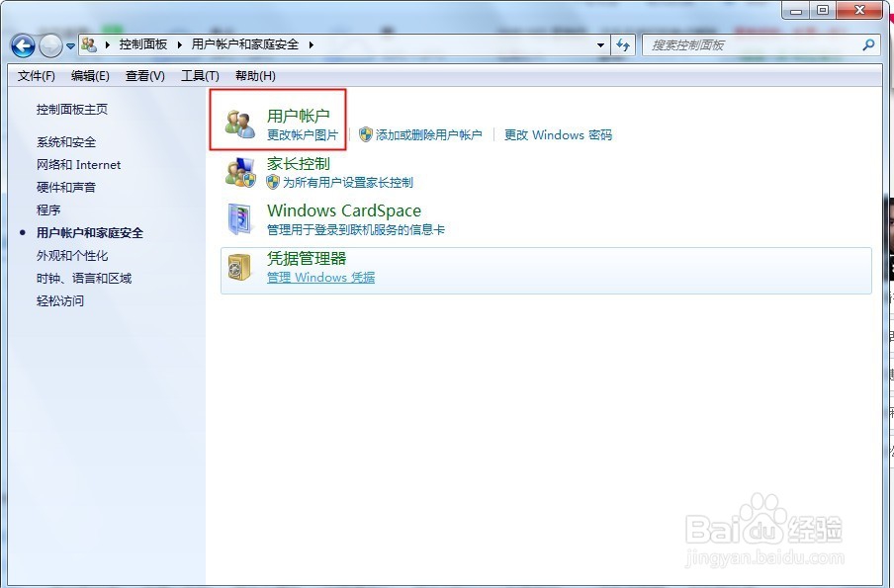Click 更改帐户图片 link
Screen dimensions: 894x588
coord(303,135)
